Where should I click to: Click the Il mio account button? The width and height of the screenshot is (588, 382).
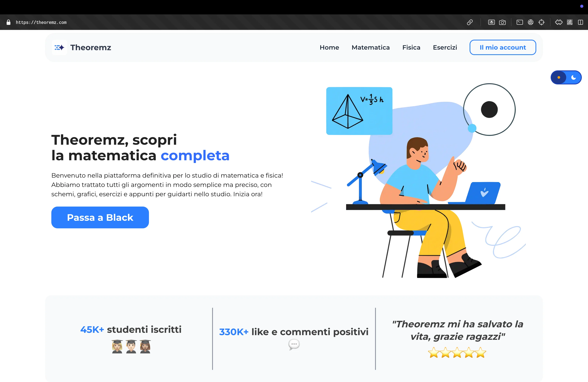pyautogui.click(x=503, y=47)
